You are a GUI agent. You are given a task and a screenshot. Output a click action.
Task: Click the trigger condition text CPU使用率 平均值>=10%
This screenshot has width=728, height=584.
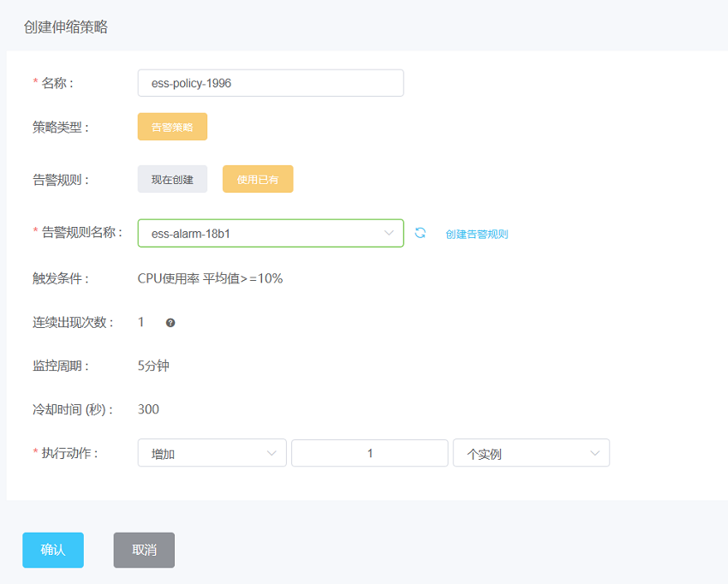[211, 278]
